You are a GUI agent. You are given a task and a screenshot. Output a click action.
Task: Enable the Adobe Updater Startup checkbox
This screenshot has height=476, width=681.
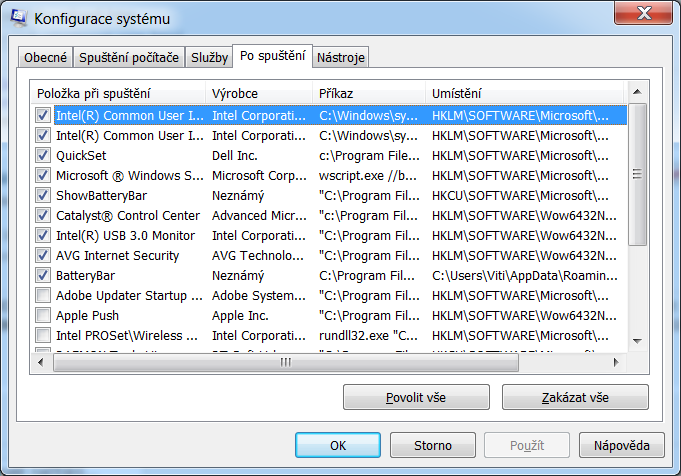(x=43, y=295)
